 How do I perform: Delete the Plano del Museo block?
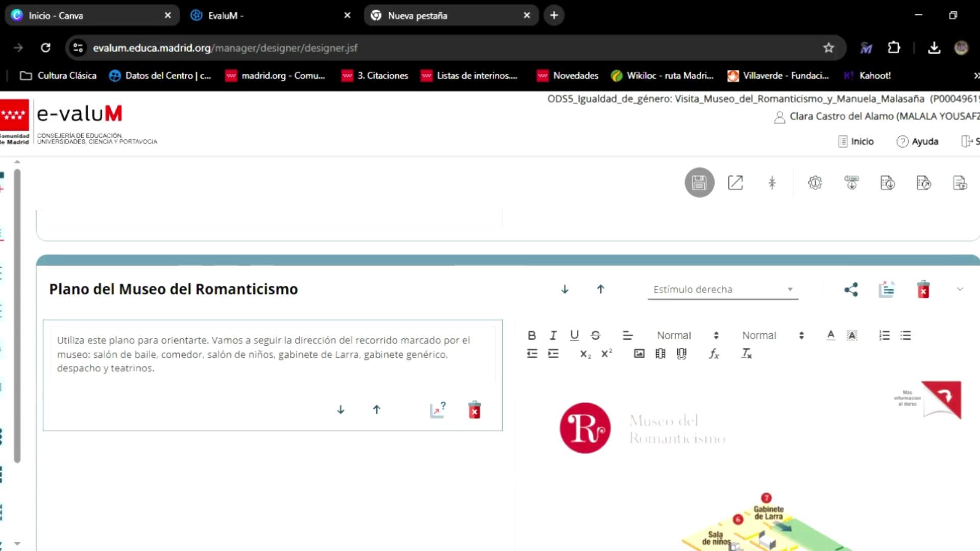(923, 290)
